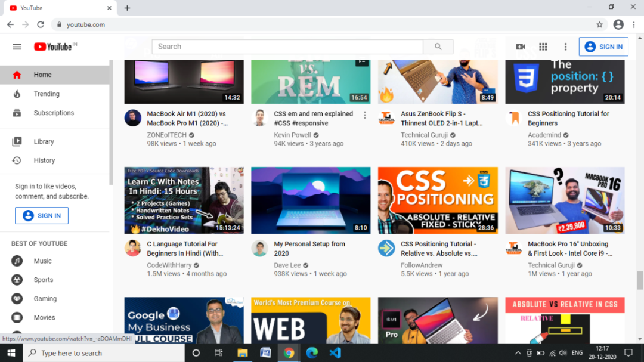
Task: Open Technical Guruji avatar beside Asus ZenBook video
Action: (x=386, y=118)
